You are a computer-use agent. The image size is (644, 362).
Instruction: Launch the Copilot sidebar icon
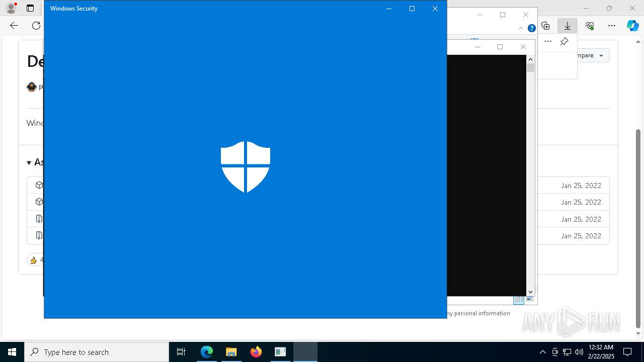pos(633,26)
